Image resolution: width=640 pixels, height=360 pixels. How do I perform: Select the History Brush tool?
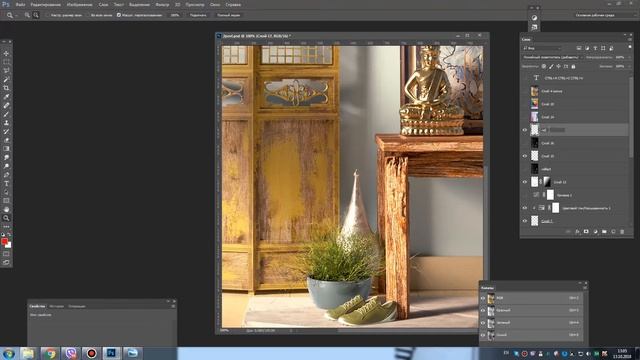(6, 131)
